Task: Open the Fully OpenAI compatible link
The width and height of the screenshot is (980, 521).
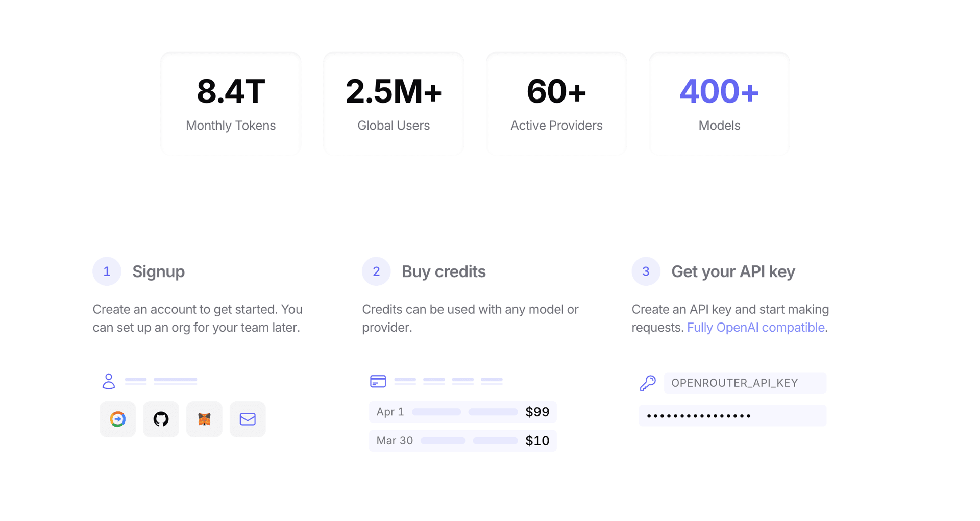Action: tap(756, 327)
